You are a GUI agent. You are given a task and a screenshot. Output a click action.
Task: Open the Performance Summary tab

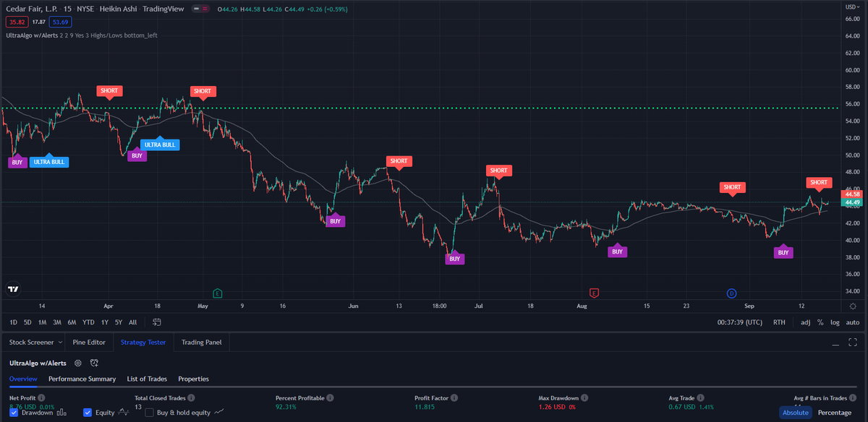point(82,379)
